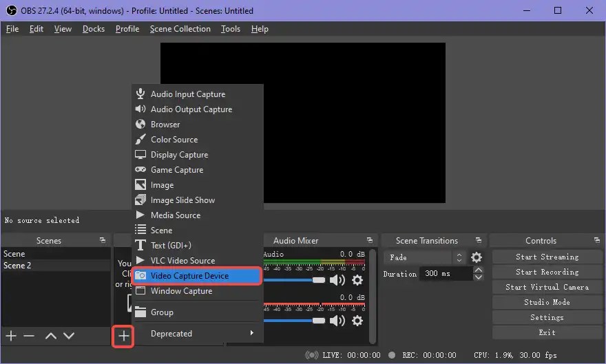
Task: Open the Tools menu
Action: coord(230,29)
